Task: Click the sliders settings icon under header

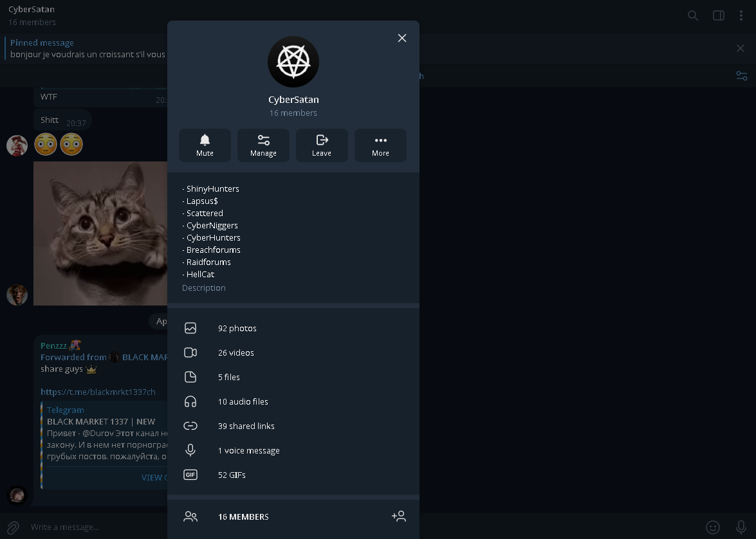Action: click(x=742, y=76)
